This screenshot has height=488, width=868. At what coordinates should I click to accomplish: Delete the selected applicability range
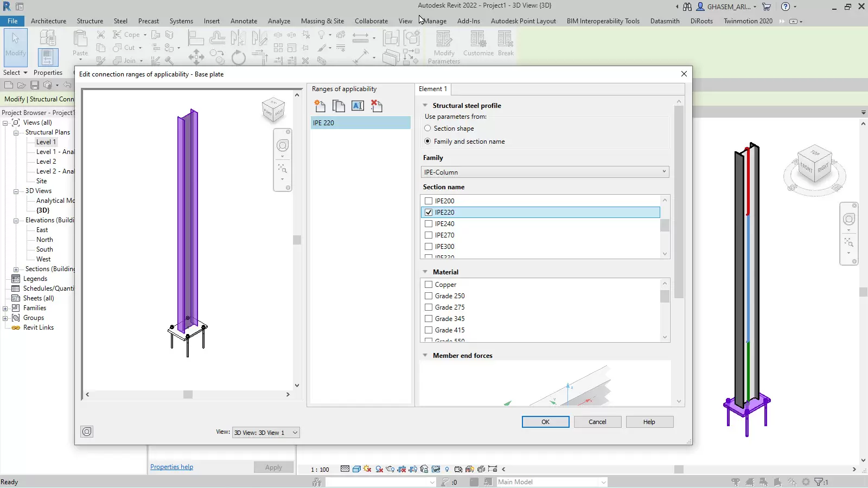coord(376,106)
